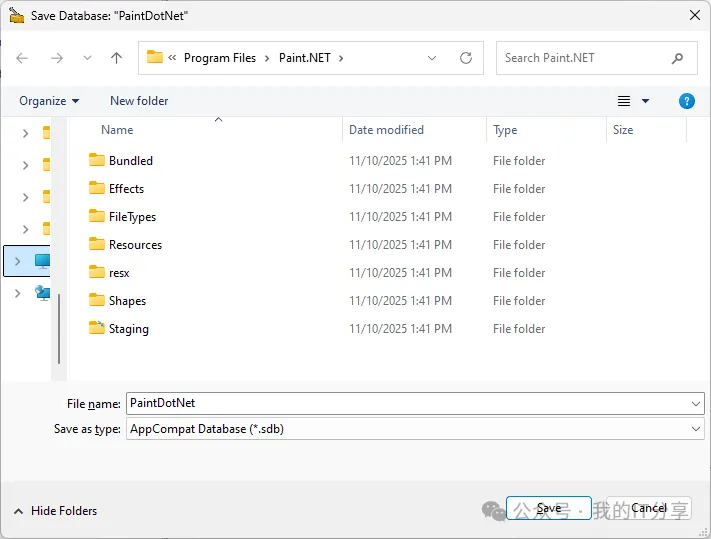
Task: Sort by the Date modified column
Action: tap(386, 130)
